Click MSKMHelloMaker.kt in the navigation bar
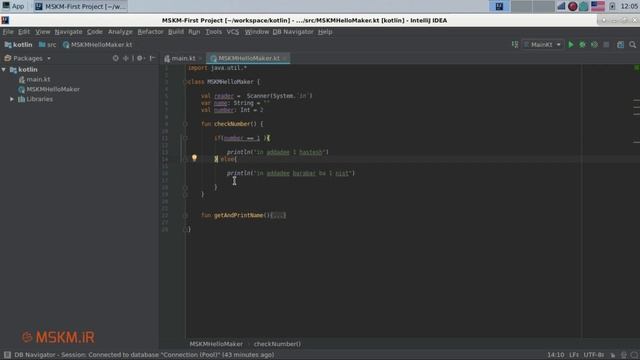The height and width of the screenshot is (360, 640). [98, 45]
